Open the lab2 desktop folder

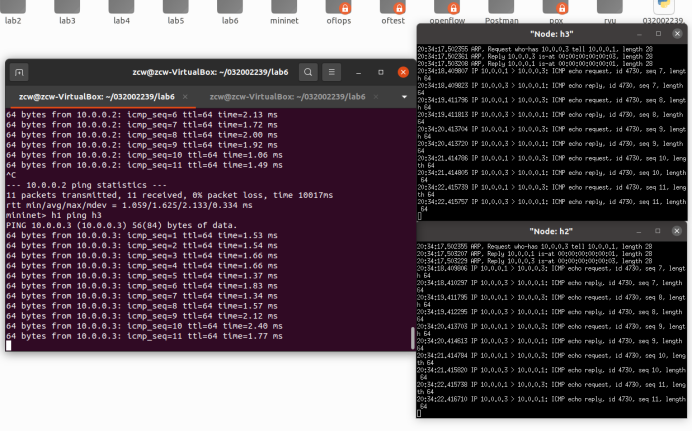pos(13,11)
